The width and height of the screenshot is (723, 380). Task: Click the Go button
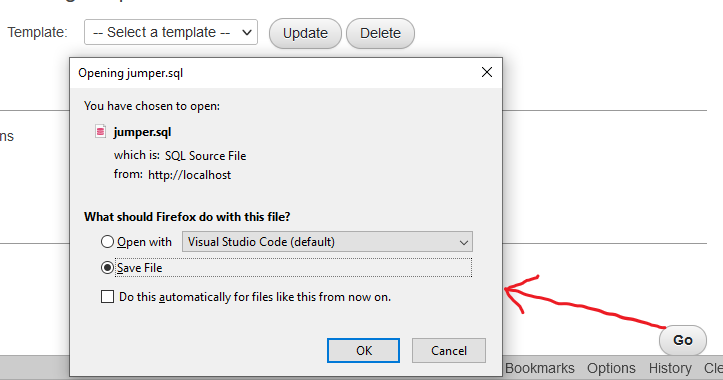(683, 340)
